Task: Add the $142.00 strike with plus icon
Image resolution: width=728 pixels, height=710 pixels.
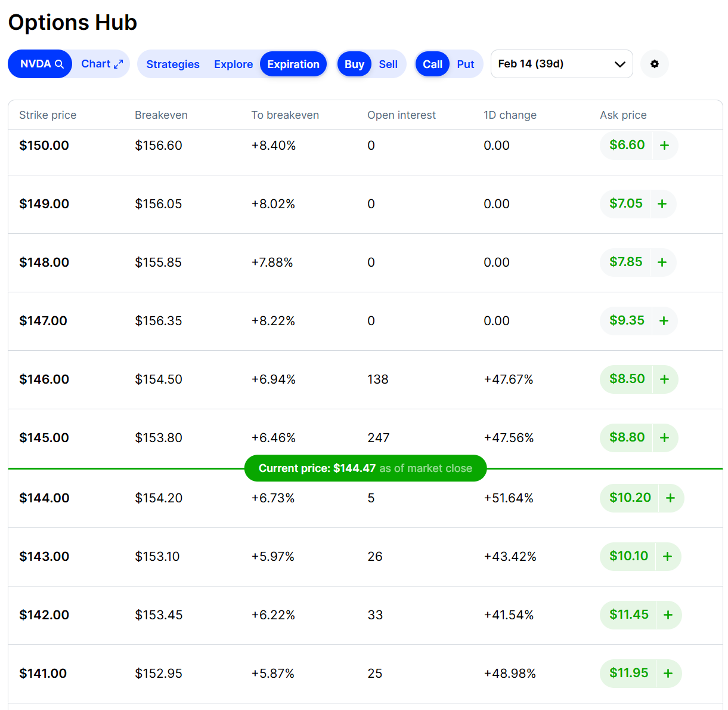Action: (668, 615)
